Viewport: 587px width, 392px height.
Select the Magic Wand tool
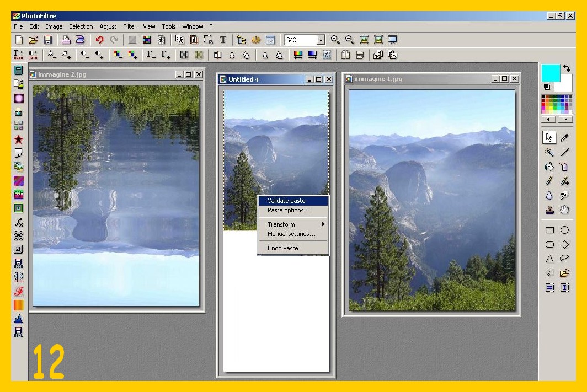click(x=549, y=152)
